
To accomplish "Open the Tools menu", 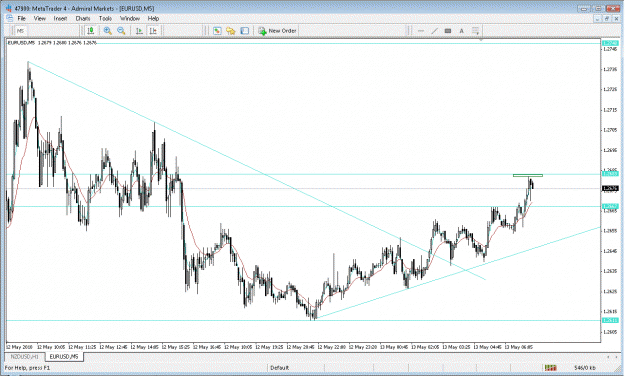I will pos(105,18).
